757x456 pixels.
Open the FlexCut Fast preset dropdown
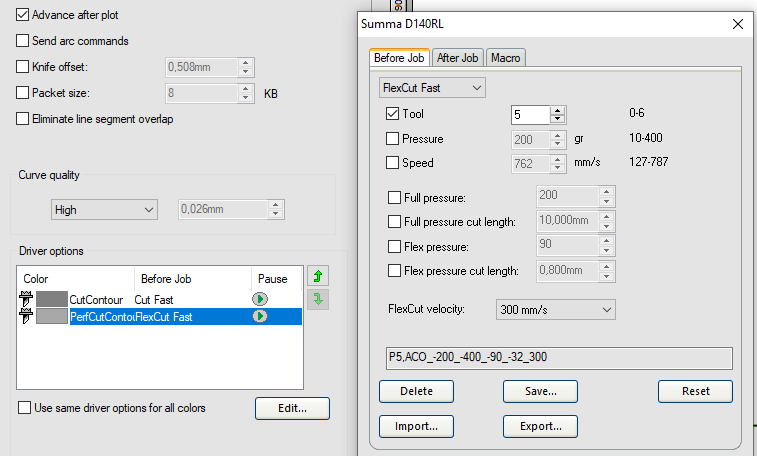(432, 88)
